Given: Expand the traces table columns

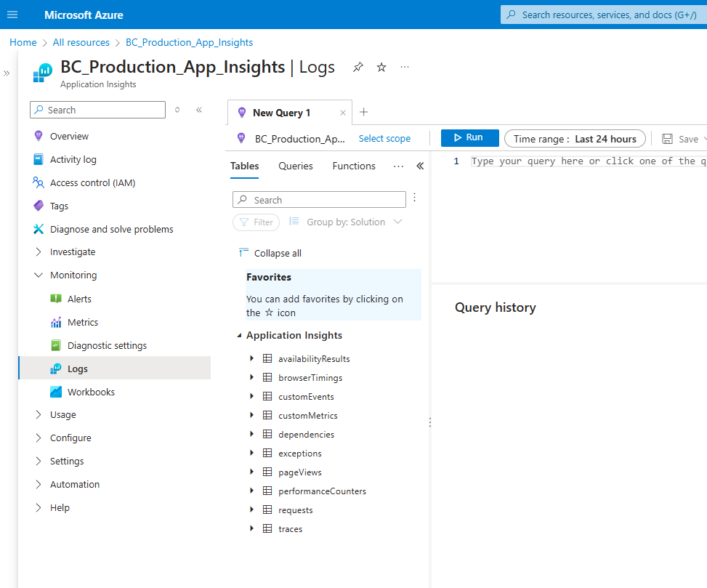Looking at the screenshot, I should point(251,528).
